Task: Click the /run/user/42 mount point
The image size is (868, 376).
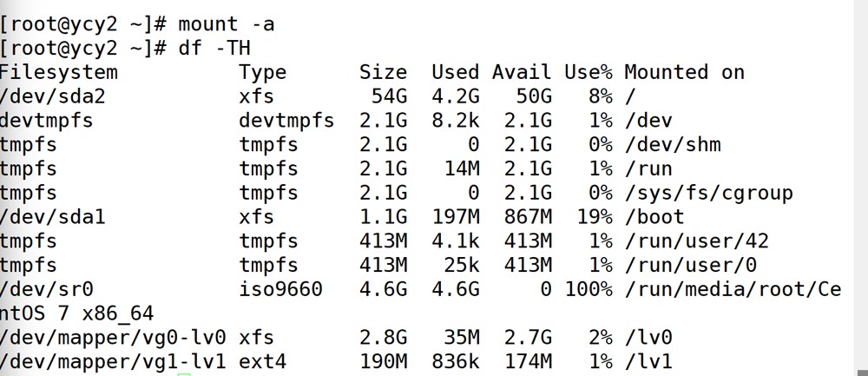Action: (x=696, y=241)
